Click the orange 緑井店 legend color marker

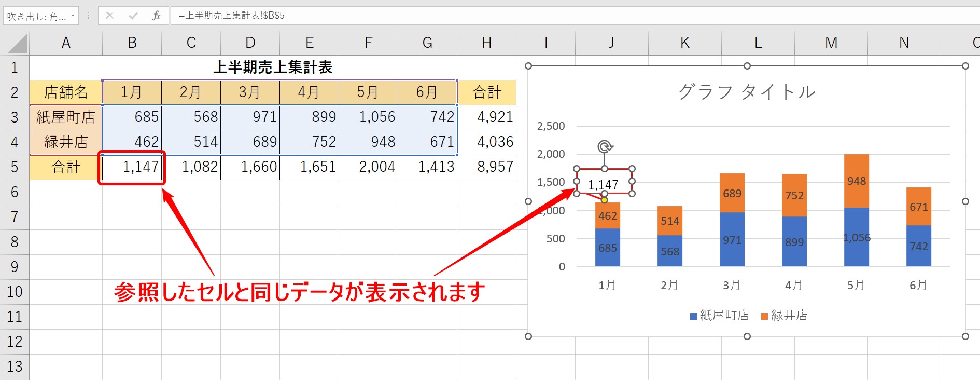click(x=764, y=316)
